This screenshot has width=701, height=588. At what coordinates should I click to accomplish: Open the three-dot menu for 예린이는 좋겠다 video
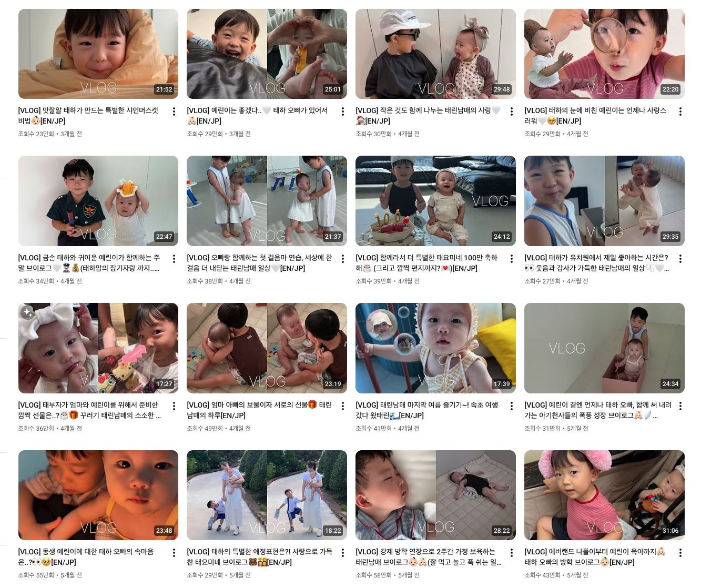click(x=342, y=111)
